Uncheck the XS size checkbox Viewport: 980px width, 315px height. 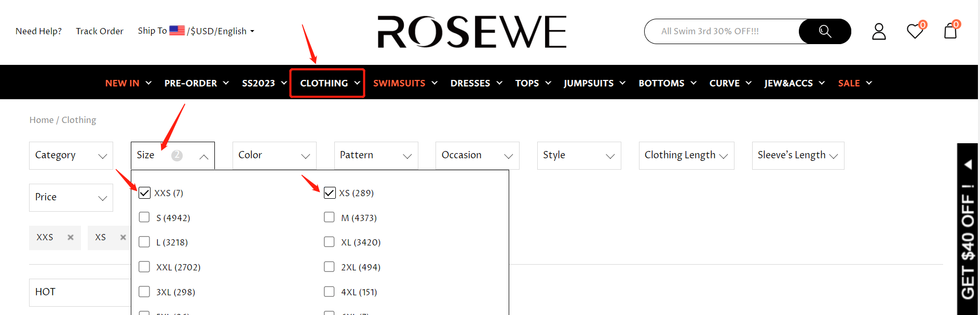pyautogui.click(x=330, y=193)
